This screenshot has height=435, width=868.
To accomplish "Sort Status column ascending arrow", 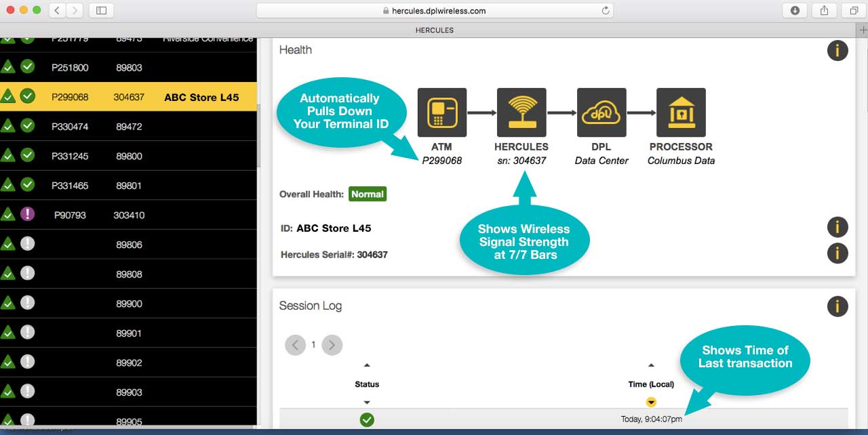I will point(367,366).
